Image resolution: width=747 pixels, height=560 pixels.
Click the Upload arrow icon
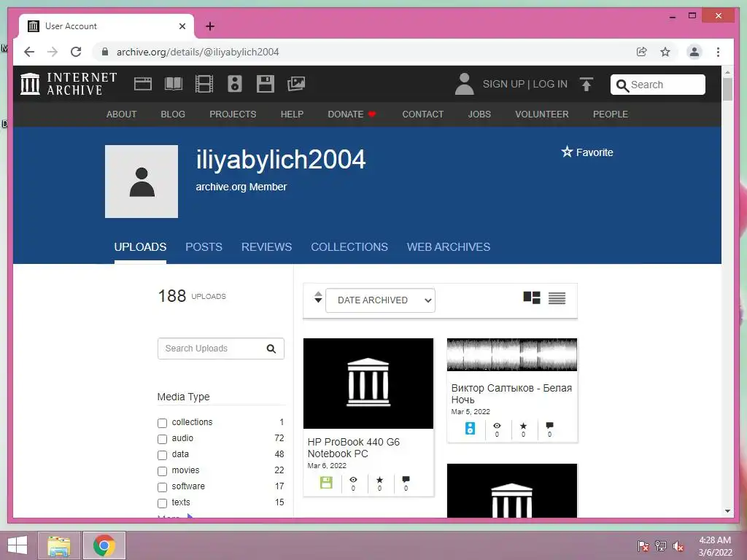coord(587,85)
